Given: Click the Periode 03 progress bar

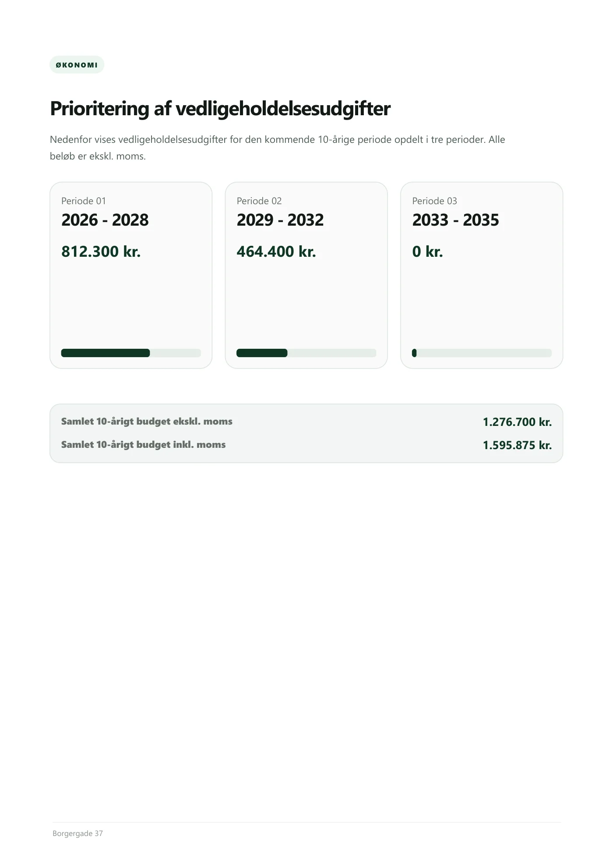Looking at the screenshot, I should coord(482,353).
